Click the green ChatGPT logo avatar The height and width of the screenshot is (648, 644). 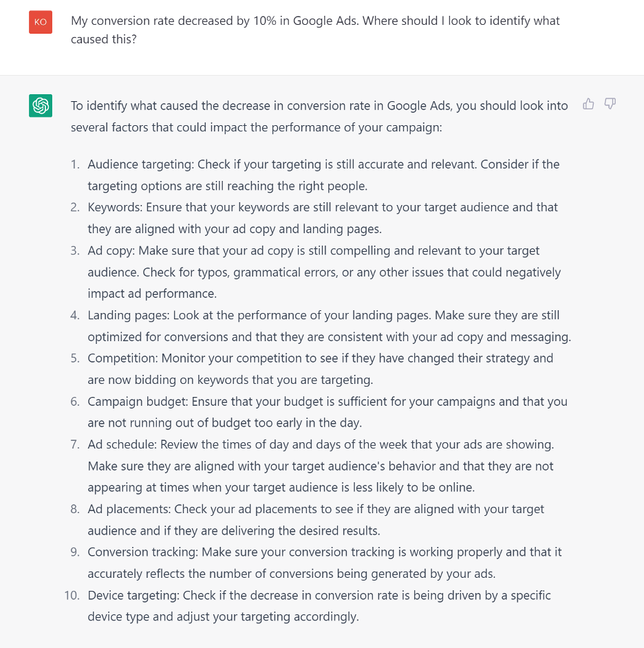click(41, 106)
